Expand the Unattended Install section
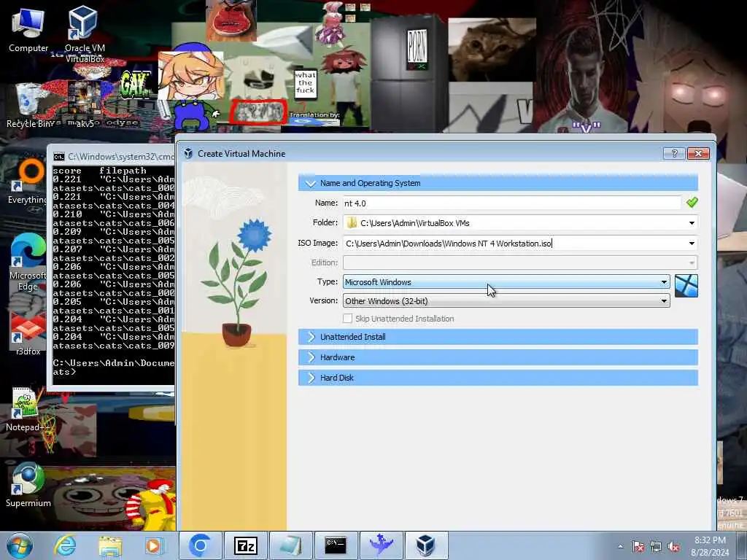This screenshot has height=560, width=747. point(498,337)
